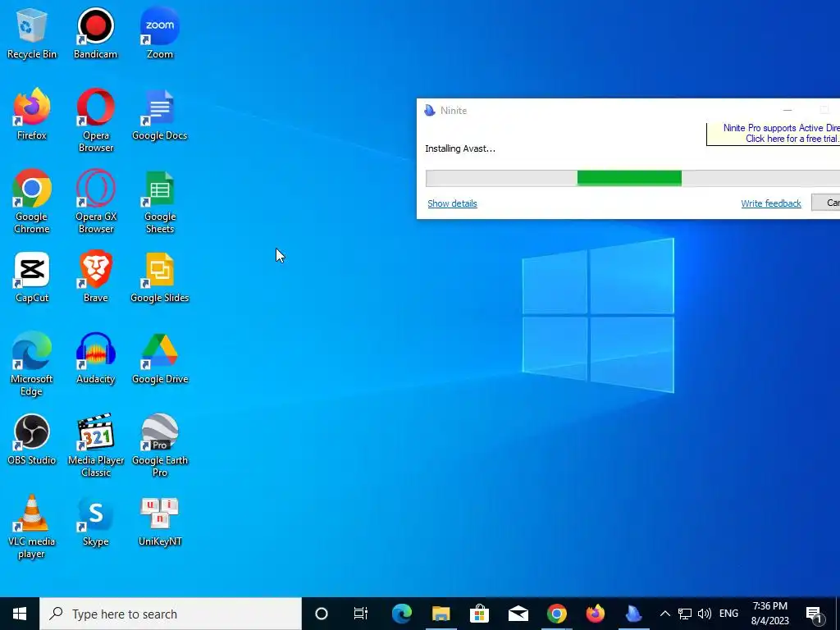The width and height of the screenshot is (840, 630).
Task: Open Mail app from the taskbar
Action: (518, 614)
